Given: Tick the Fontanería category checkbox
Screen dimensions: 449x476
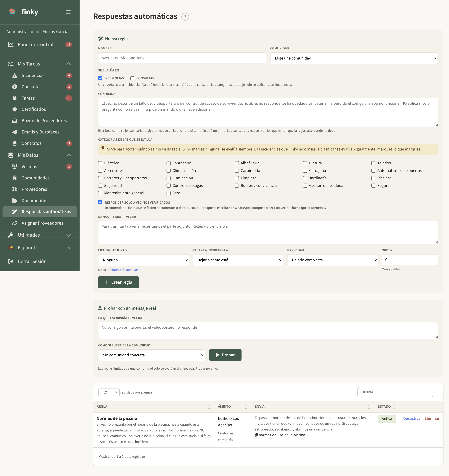Looking at the screenshot, I should [168, 163].
